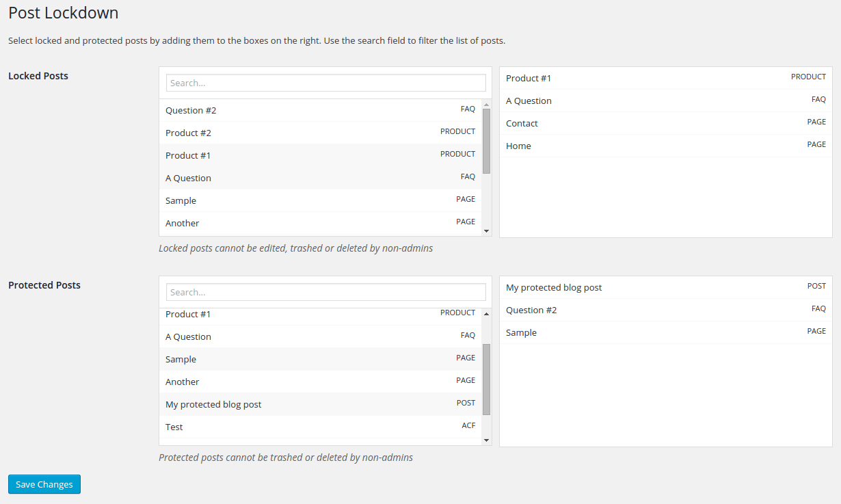The height and width of the screenshot is (504, 841).
Task: Click Protected Posts list scrollbar thumb
Action: pos(487,380)
